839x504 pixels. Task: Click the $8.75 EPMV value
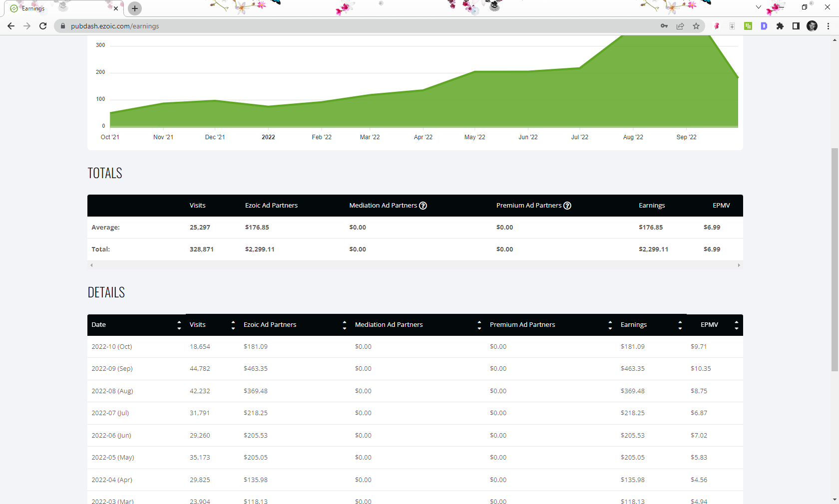coord(699,391)
